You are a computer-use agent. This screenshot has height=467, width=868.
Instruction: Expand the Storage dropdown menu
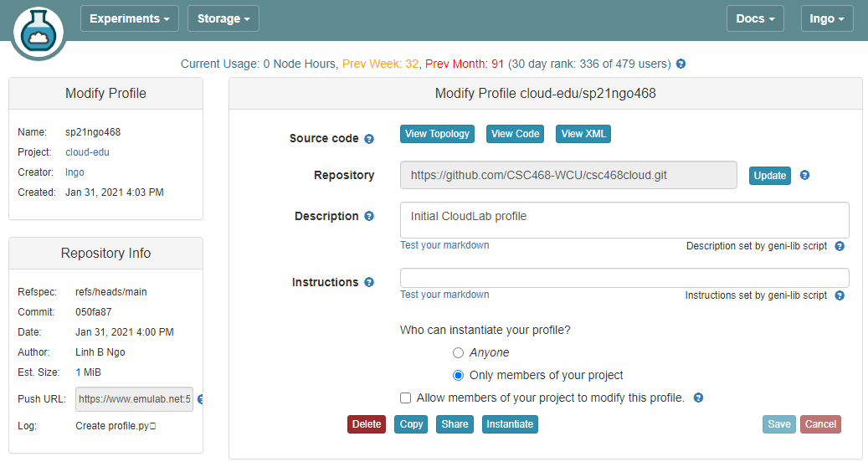point(223,18)
